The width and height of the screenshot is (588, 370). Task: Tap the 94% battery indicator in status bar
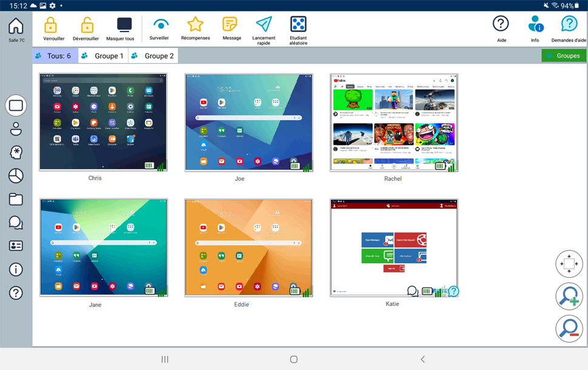(570, 5)
